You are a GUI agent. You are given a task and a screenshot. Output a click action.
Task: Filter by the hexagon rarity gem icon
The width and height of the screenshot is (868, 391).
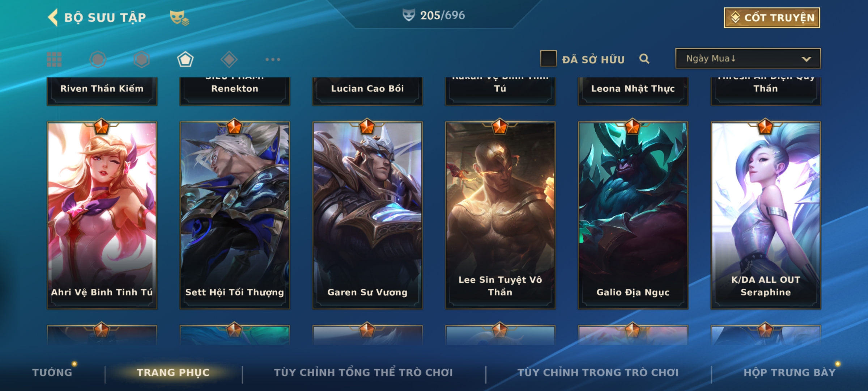141,59
